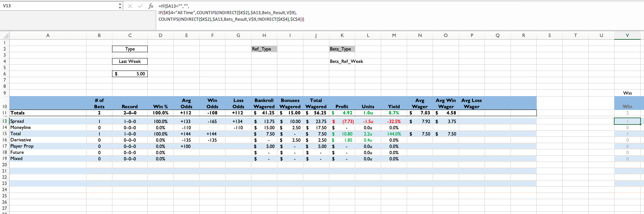
Task: Select the Future row label
Action: pyautogui.click(x=48, y=152)
